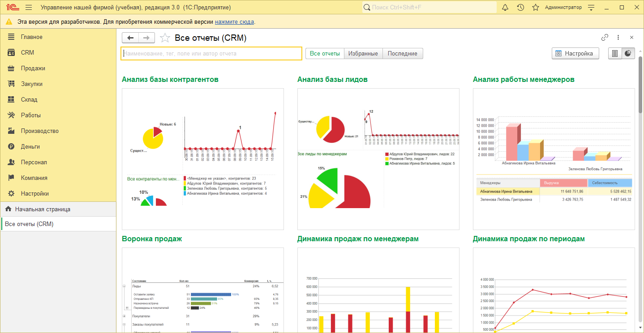Viewport: 644px width, 333px height.
Task: Open report Динамика продаж по периодам
Action: (529, 239)
